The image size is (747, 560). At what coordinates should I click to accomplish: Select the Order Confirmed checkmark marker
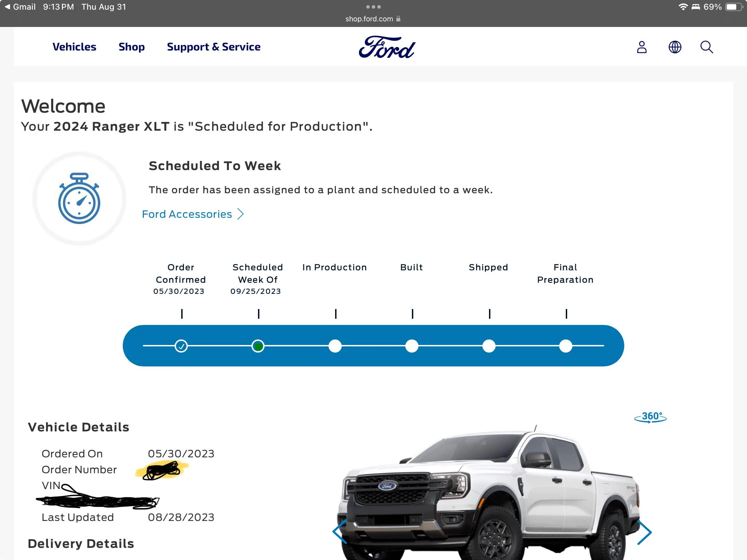tap(181, 346)
